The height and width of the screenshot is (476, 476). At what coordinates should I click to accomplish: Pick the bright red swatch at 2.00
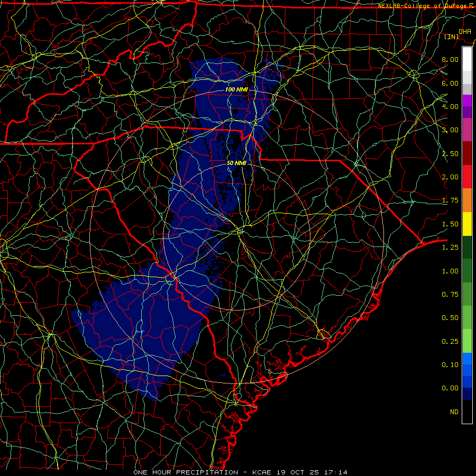click(x=467, y=177)
